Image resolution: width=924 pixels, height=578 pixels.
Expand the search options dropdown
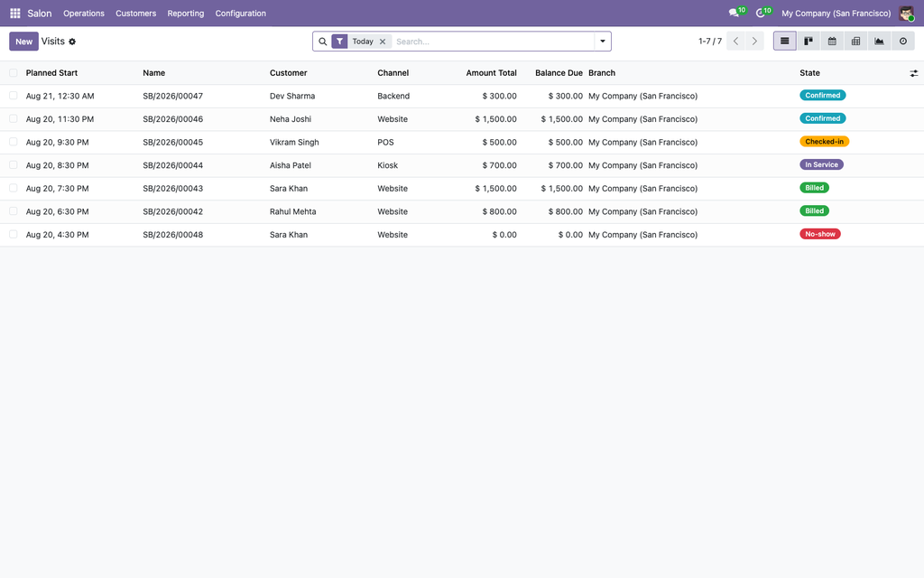point(602,42)
